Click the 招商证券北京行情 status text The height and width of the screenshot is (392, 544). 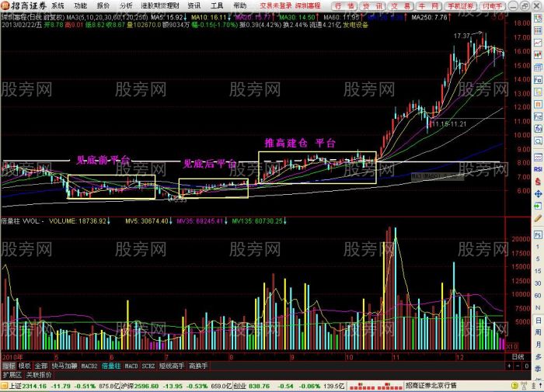pos(431,386)
